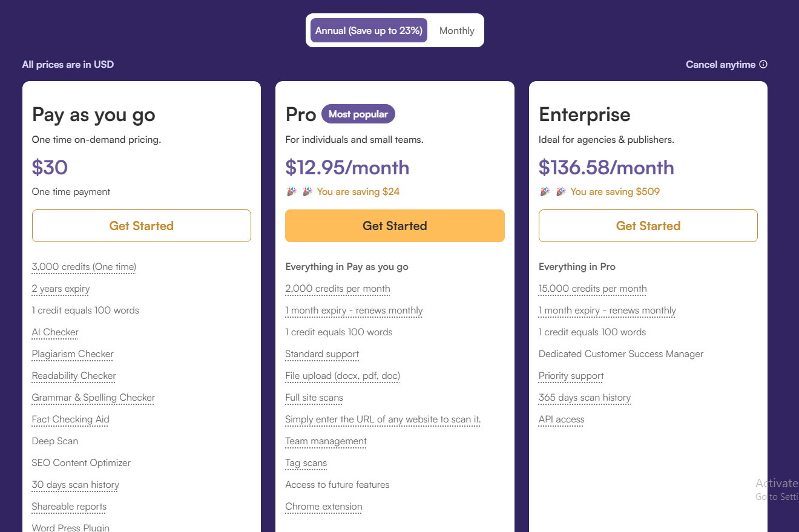Click the Full site scans link
This screenshot has height=532, width=799.
(x=314, y=397)
